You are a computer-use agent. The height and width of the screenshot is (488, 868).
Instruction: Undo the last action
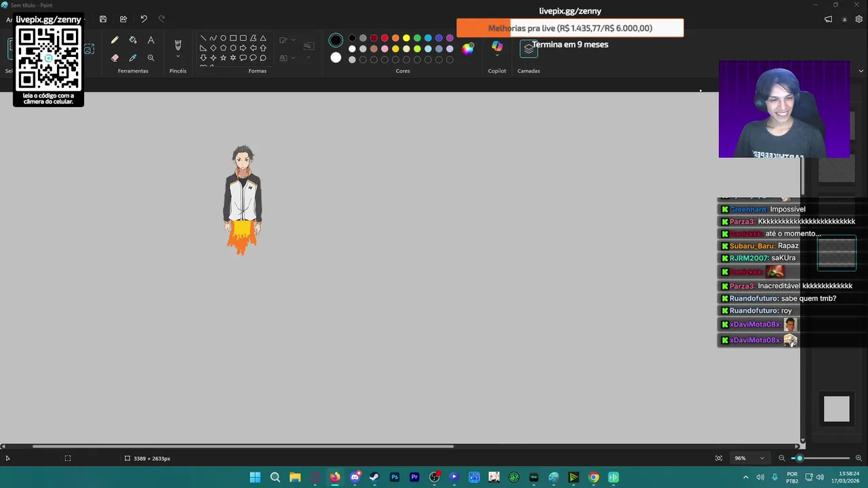(x=144, y=19)
